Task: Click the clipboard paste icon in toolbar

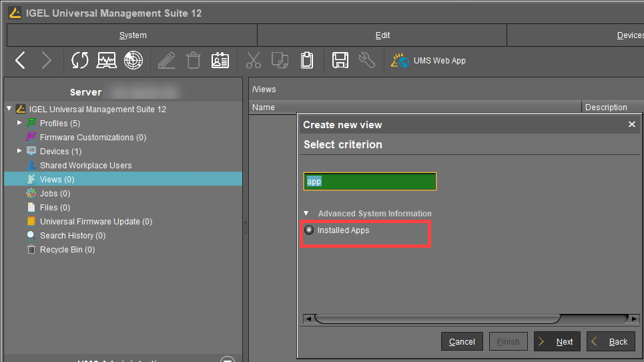Action: point(306,61)
